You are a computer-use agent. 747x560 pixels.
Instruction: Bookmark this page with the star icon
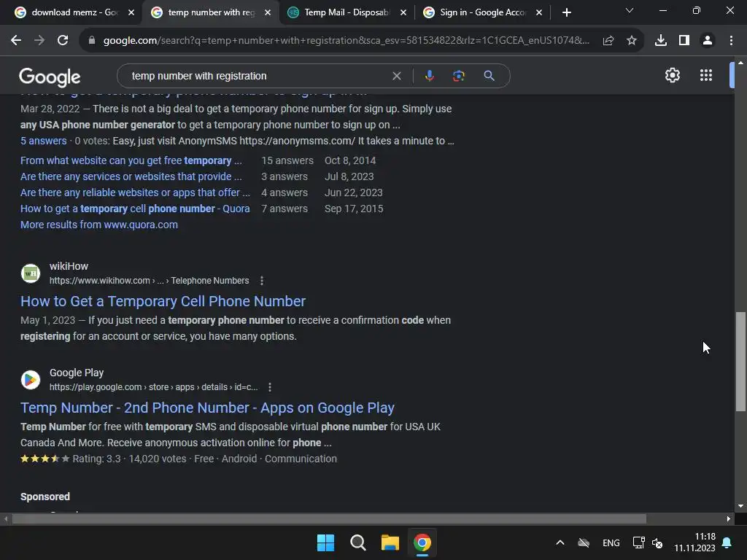click(x=632, y=41)
